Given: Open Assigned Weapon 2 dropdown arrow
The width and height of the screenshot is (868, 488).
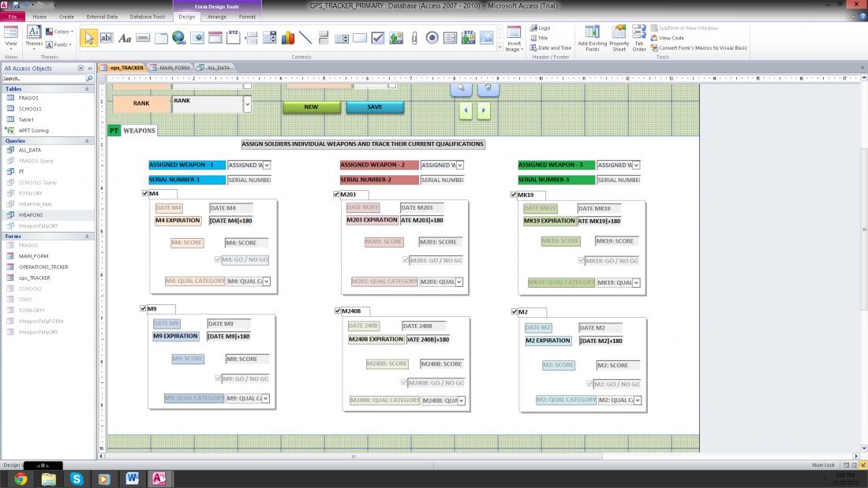Looking at the screenshot, I should click(460, 165).
